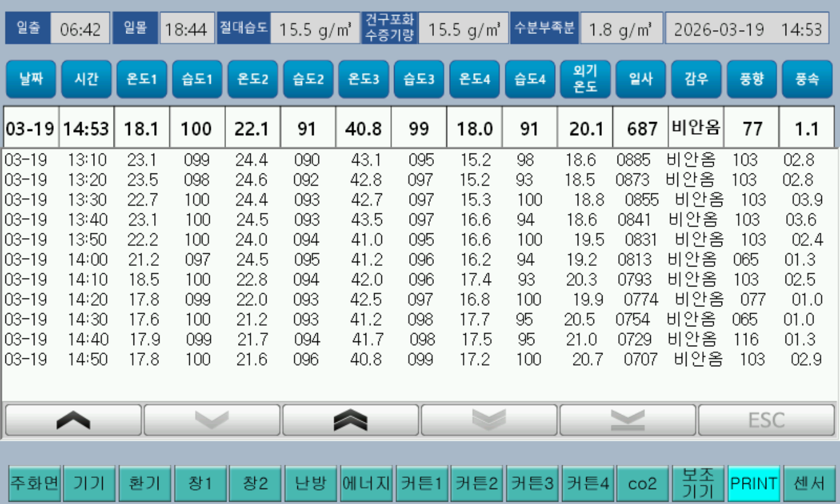Click the 시간 column header button
Viewport: 840px width, 504px height.
point(86,79)
